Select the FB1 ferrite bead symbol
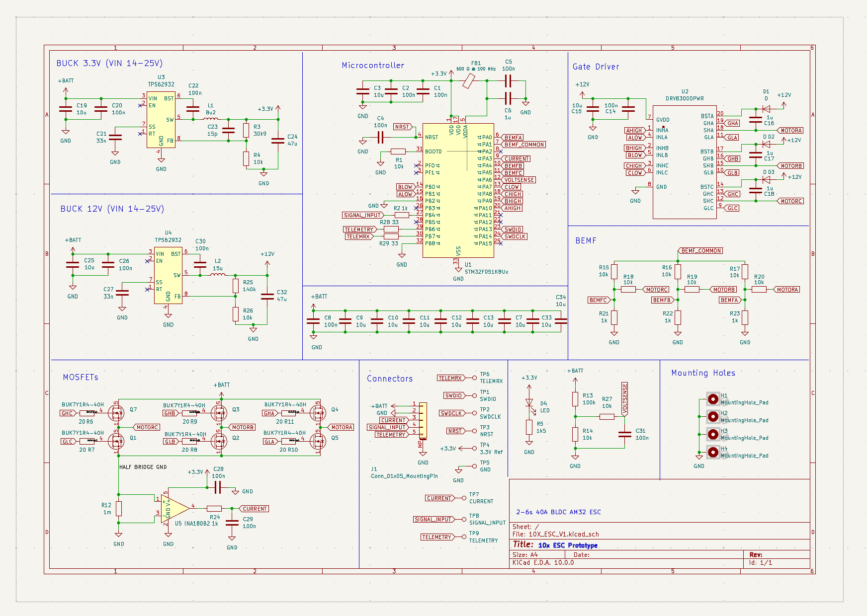The image size is (867, 616). click(468, 81)
